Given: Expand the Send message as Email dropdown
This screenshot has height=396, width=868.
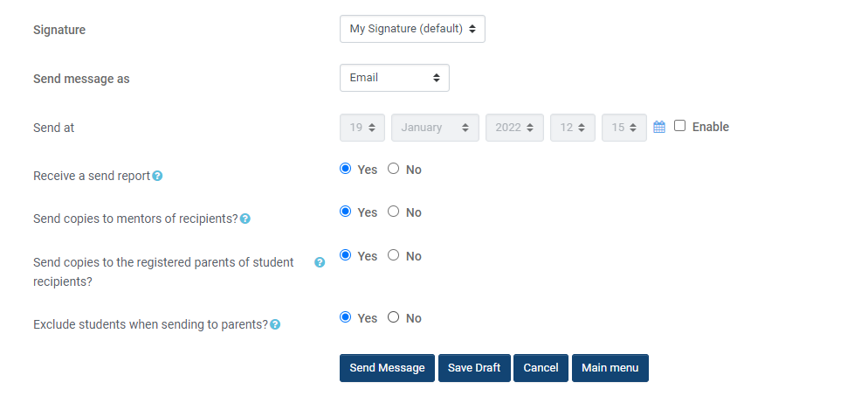Looking at the screenshot, I should pyautogui.click(x=394, y=78).
